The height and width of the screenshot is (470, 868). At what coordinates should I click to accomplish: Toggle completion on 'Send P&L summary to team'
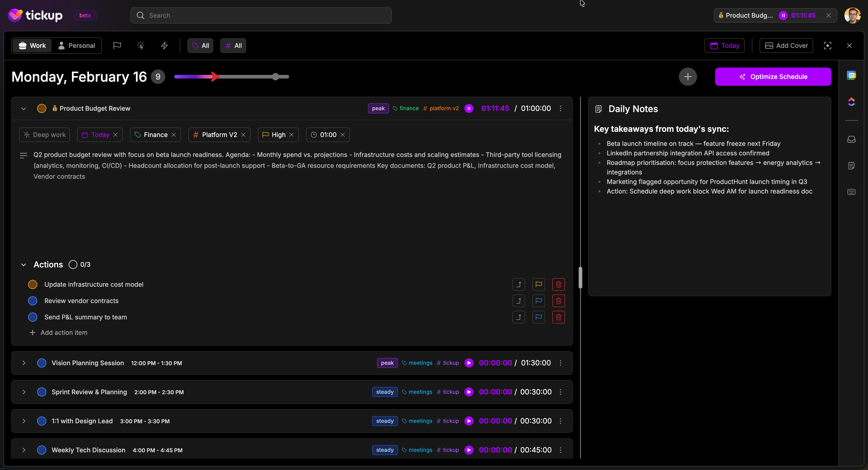click(33, 317)
